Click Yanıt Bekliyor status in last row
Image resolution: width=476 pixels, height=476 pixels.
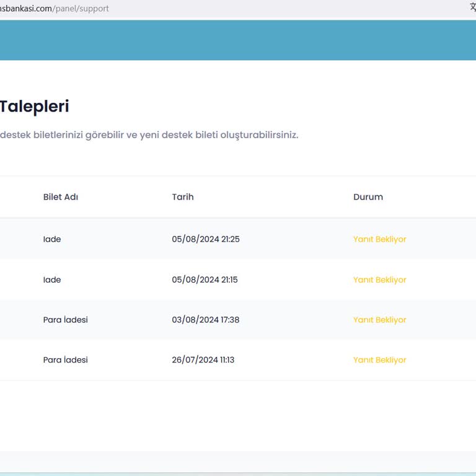click(x=380, y=360)
